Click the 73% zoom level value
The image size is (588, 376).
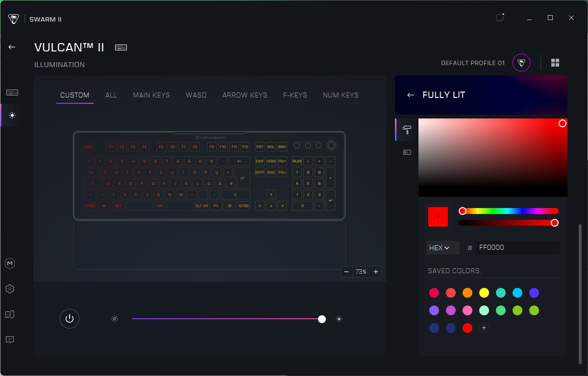point(361,272)
